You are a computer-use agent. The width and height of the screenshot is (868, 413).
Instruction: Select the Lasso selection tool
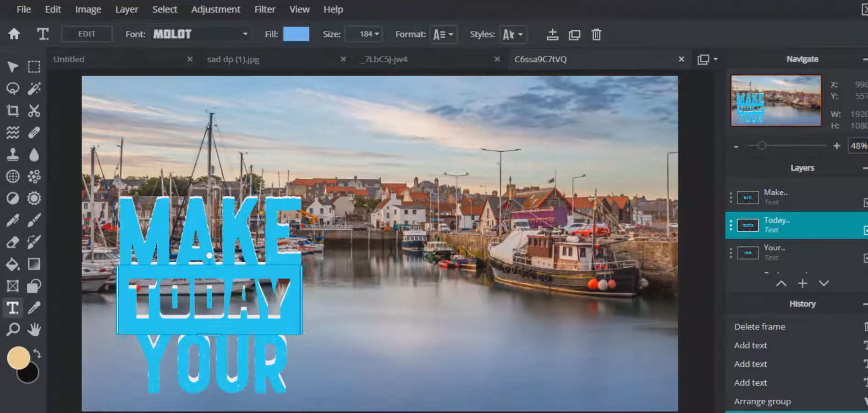tap(13, 88)
